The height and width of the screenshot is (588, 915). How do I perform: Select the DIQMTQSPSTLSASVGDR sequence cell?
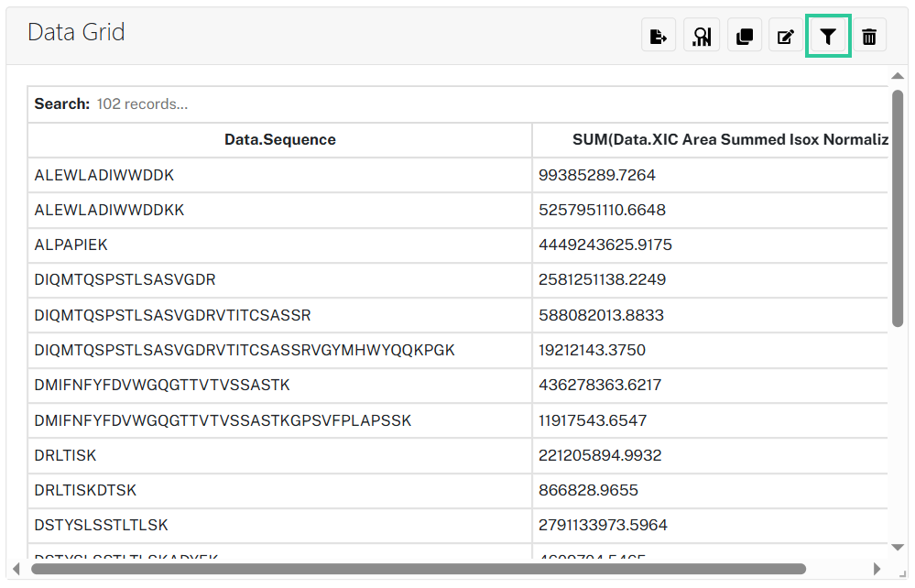279,280
